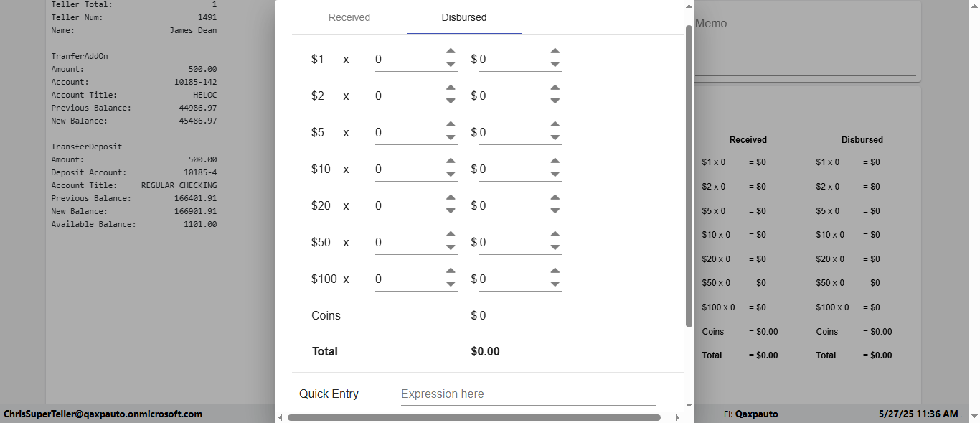Focus the Coins amount field
The image size is (980, 423).
[519, 316]
